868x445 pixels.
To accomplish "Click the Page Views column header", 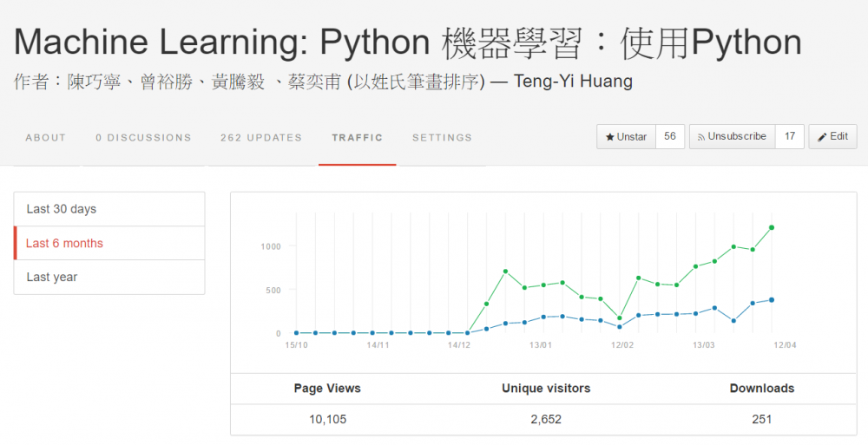I will click(327, 389).
